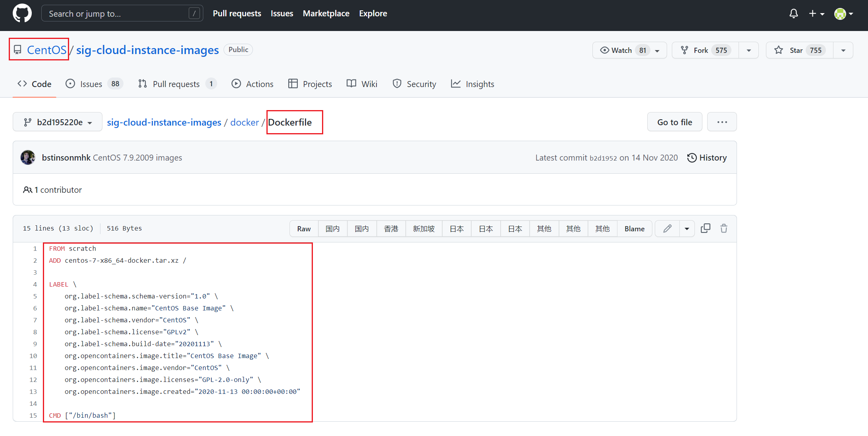Viewport: 868px width, 436px height.
Task: Switch to the repository Pull requests tab
Action: (177, 84)
